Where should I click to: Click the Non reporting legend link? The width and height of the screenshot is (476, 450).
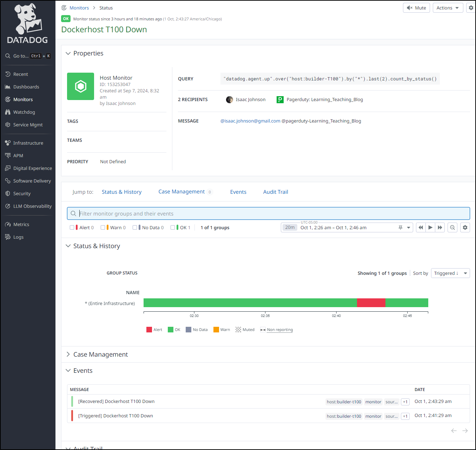[280, 330]
